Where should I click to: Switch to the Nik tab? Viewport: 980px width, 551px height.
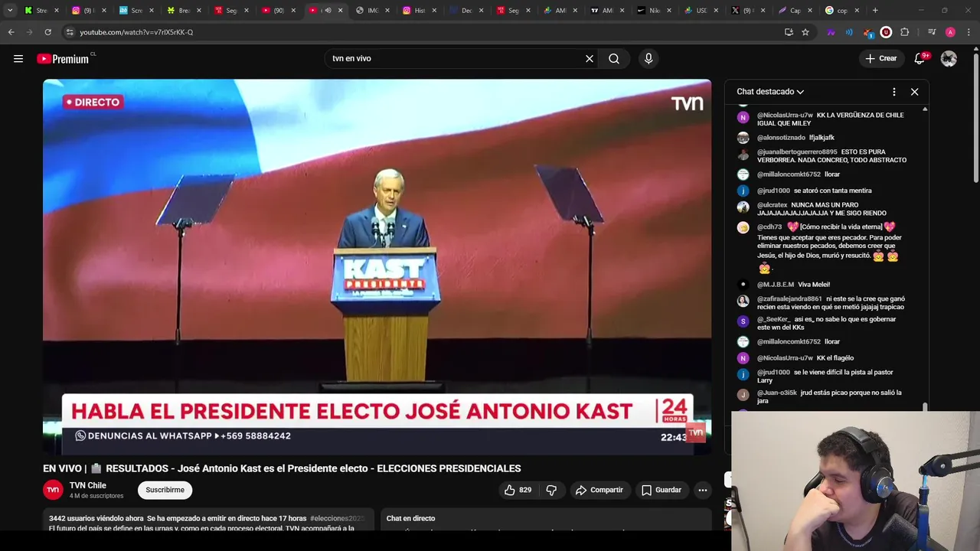click(x=654, y=11)
